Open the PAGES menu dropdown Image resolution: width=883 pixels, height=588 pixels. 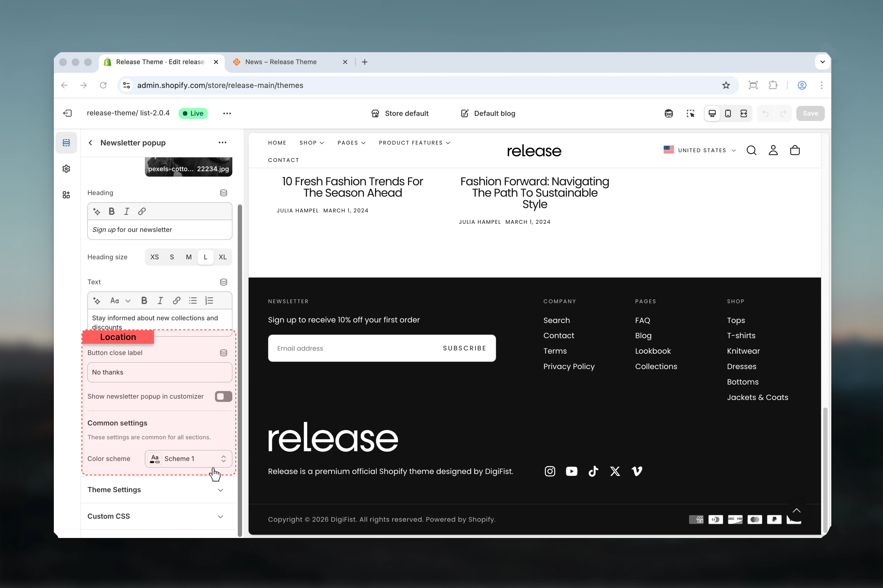coord(351,143)
